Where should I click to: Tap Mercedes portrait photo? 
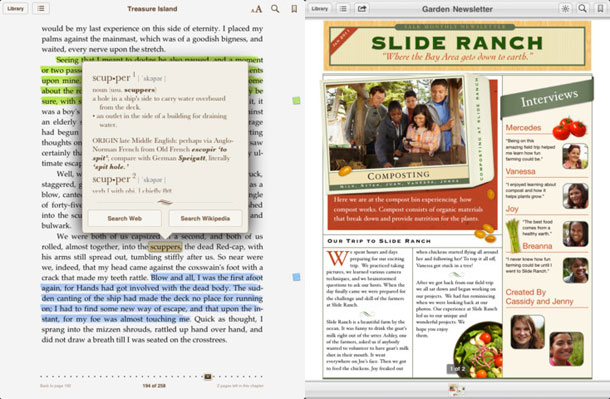pos(575,156)
